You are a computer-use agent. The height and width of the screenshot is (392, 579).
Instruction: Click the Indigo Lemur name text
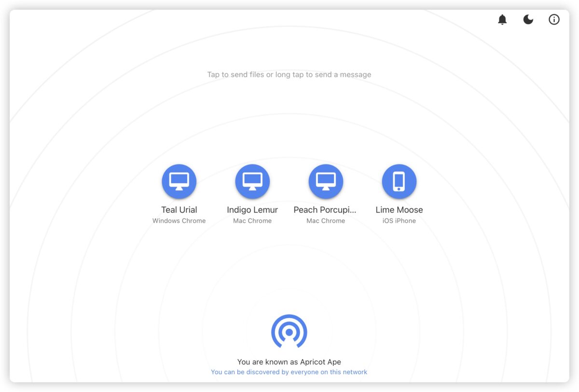(252, 210)
